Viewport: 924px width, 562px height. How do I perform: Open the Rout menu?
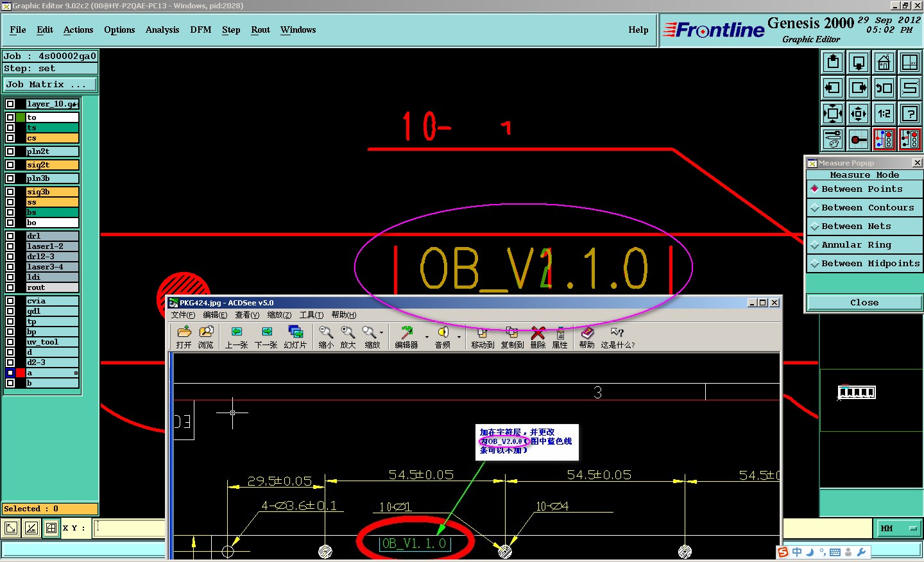point(261,30)
